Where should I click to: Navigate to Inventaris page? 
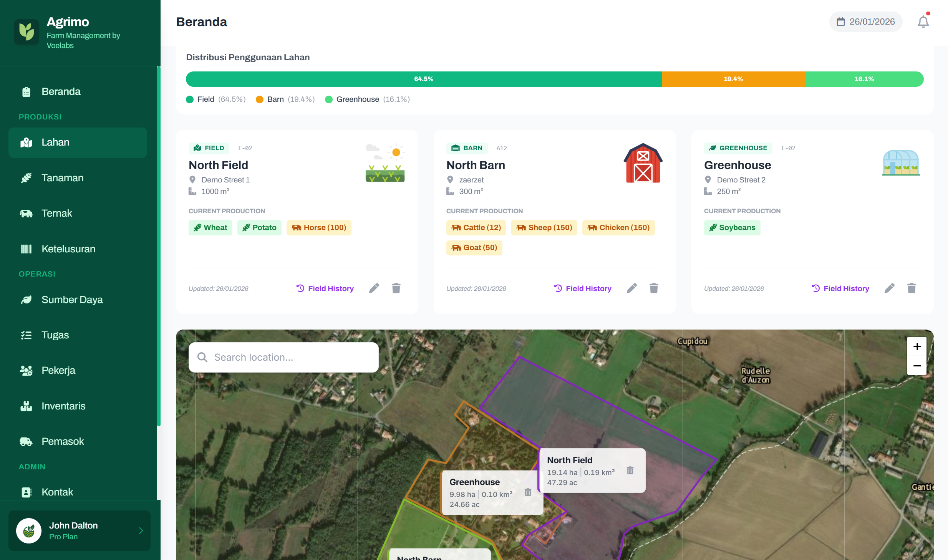pyautogui.click(x=63, y=406)
